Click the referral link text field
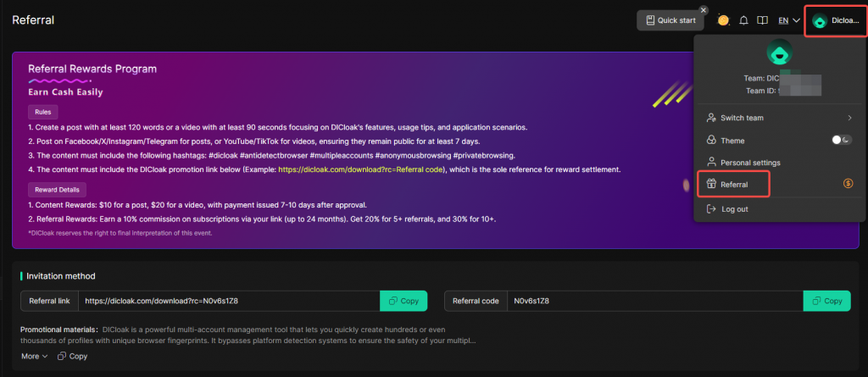This screenshot has height=377, width=868. (229, 301)
